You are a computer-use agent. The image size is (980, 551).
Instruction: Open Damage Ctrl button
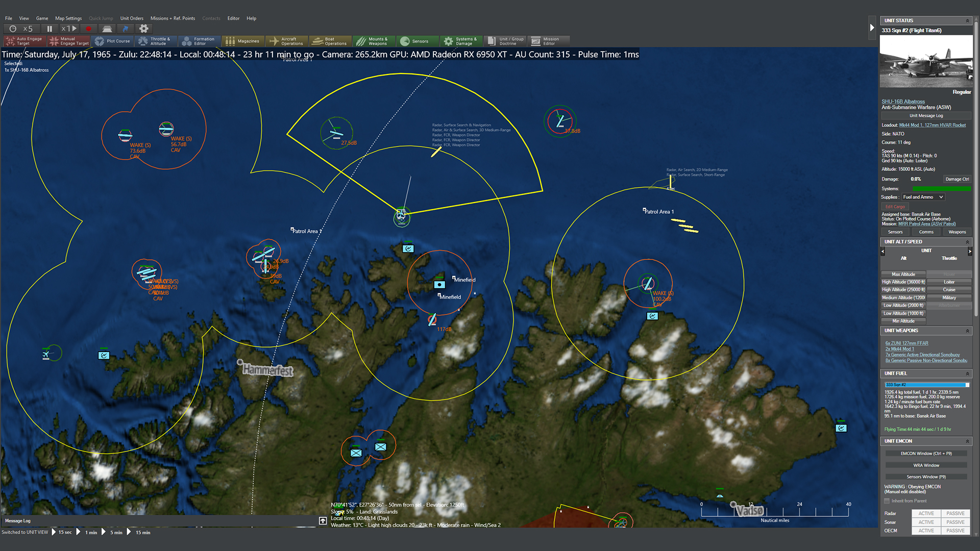click(x=957, y=179)
